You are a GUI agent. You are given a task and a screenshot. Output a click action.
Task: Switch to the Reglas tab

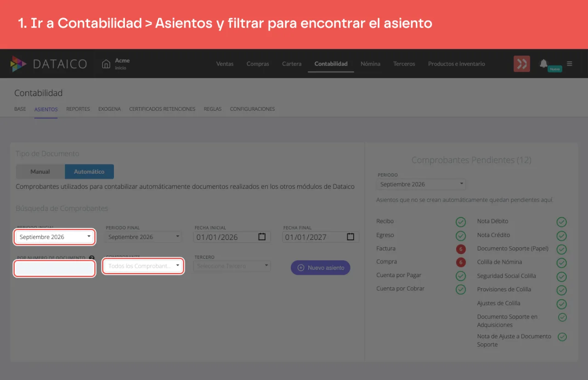point(213,109)
